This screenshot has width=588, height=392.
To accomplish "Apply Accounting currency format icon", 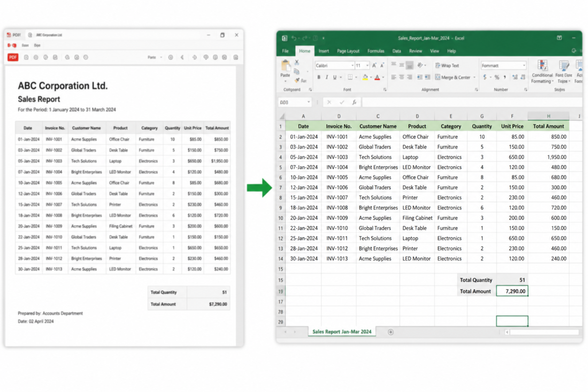I will click(485, 77).
